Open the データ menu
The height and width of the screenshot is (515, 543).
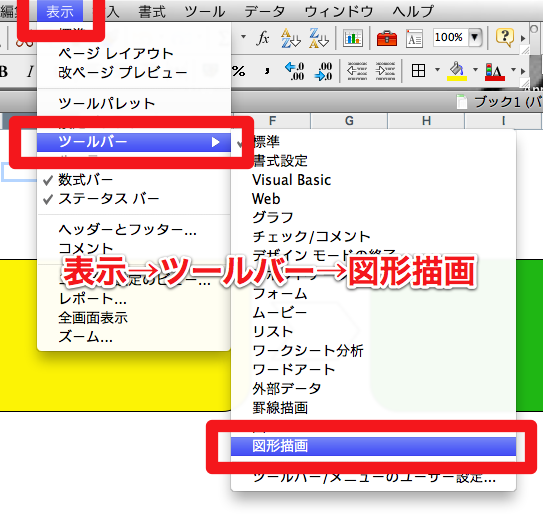pyautogui.click(x=264, y=12)
